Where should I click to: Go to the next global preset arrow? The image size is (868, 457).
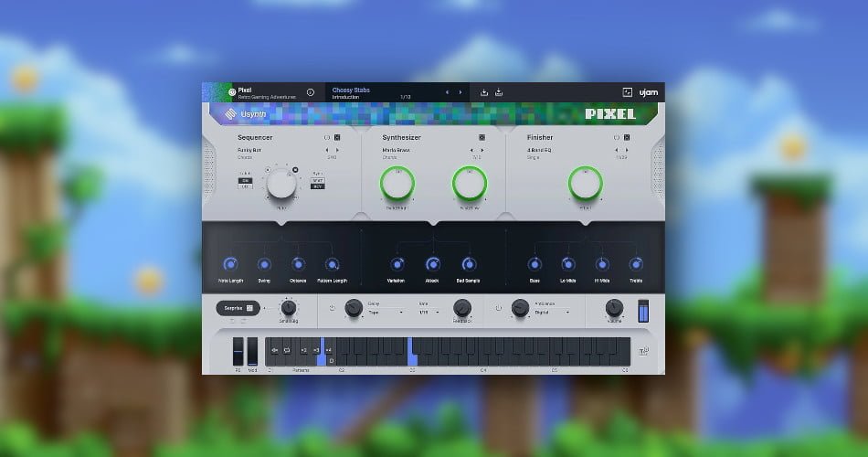tap(460, 92)
